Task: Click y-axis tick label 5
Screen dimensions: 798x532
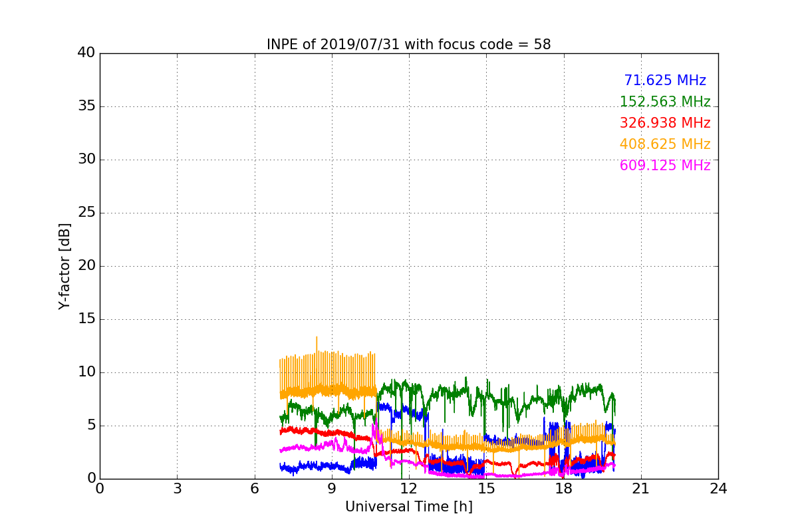Action: click(91, 426)
